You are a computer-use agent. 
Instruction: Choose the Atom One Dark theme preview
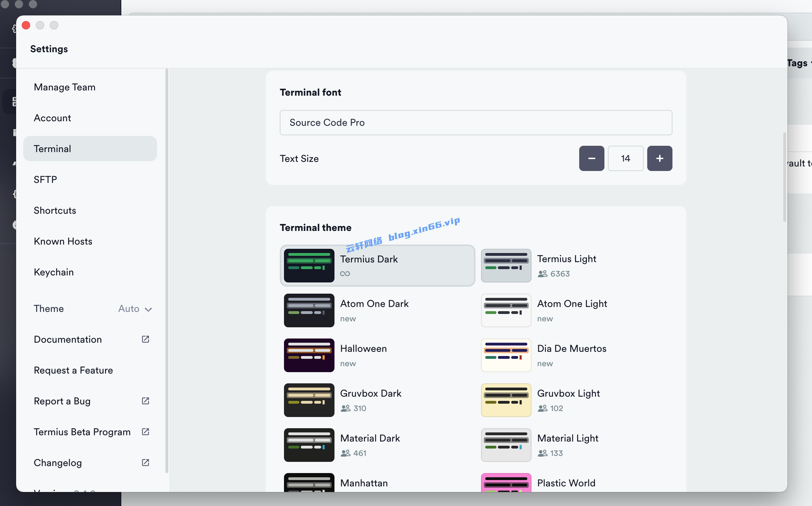point(309,310)
